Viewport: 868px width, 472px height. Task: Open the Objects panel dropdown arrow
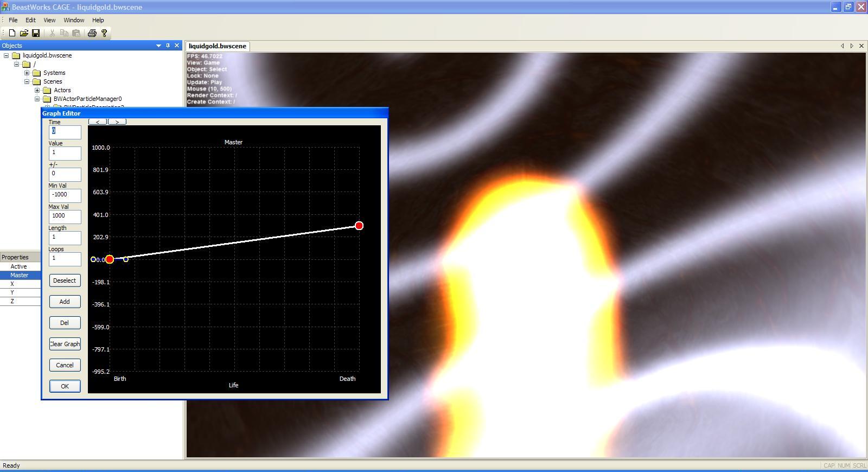158,46
